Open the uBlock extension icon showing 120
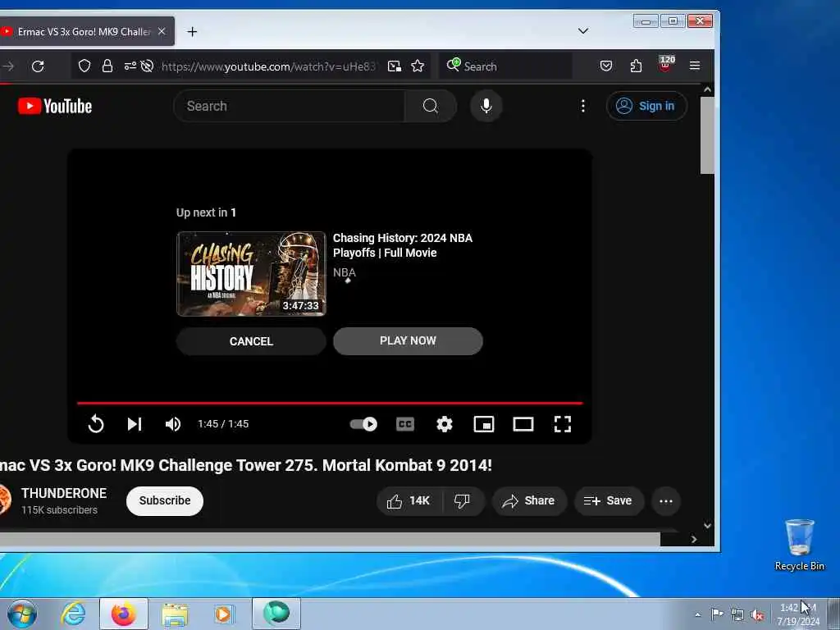840x630 pixels. click(x=665, y=65)
